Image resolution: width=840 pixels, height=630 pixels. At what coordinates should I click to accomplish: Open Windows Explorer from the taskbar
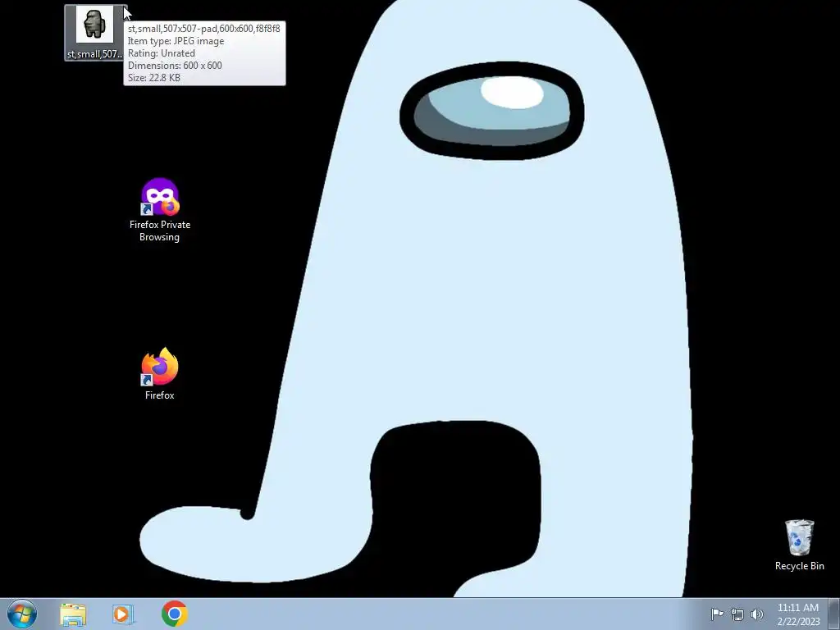[73, 614]
